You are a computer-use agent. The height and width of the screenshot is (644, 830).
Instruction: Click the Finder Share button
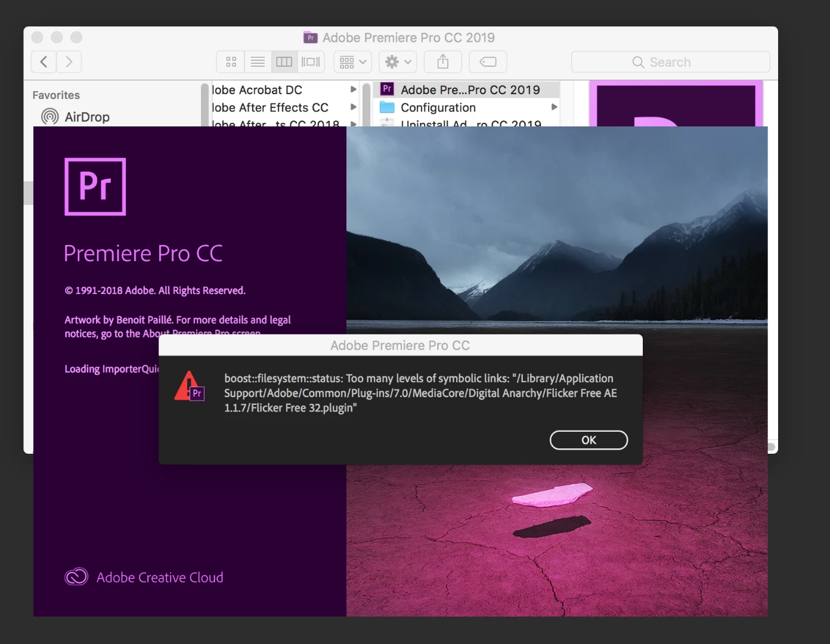[443, 62]
